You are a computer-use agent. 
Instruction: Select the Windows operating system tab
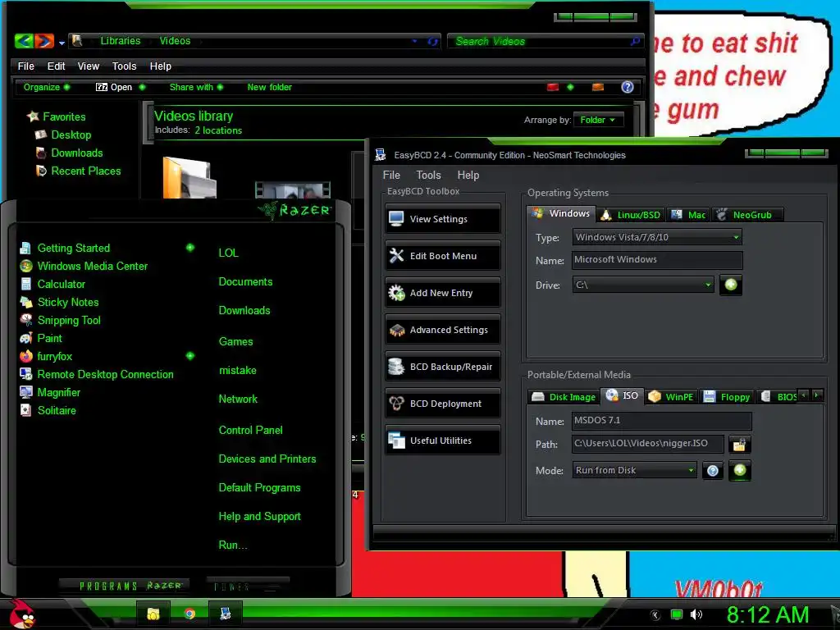click(x=561, y=213)
